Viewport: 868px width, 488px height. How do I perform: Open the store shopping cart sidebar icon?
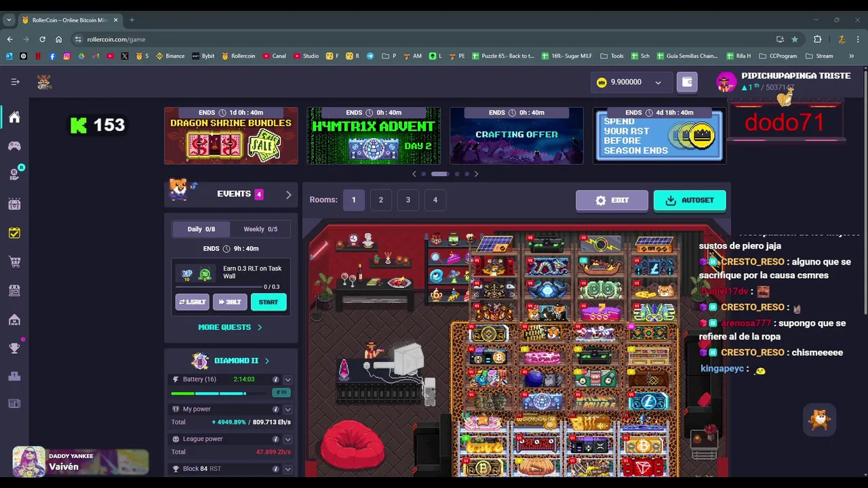click(x=14, y=262)
